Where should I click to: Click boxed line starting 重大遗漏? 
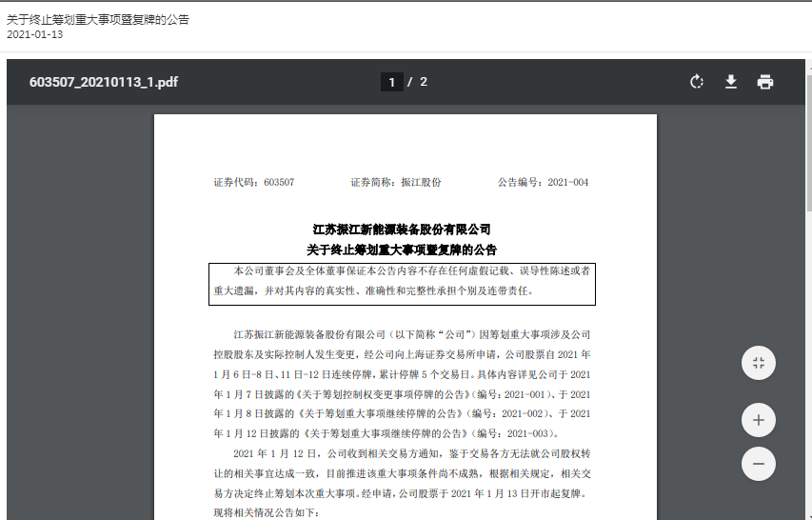373,291
